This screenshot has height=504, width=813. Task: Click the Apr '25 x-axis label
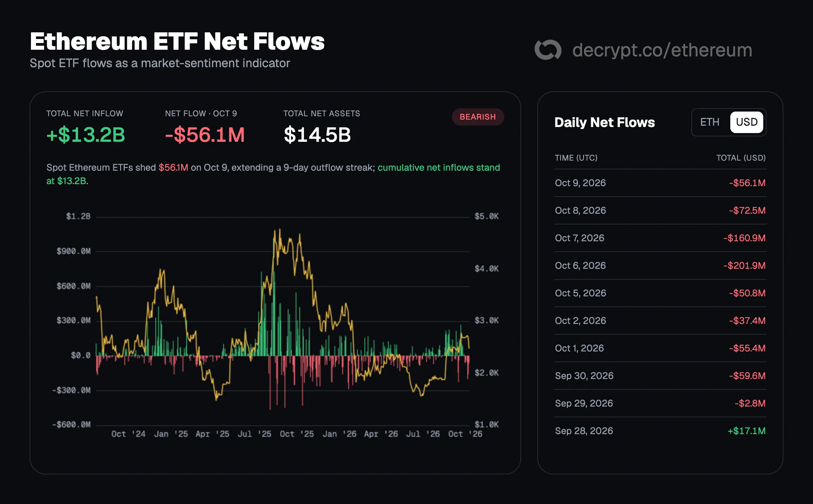tap(212, 434)
